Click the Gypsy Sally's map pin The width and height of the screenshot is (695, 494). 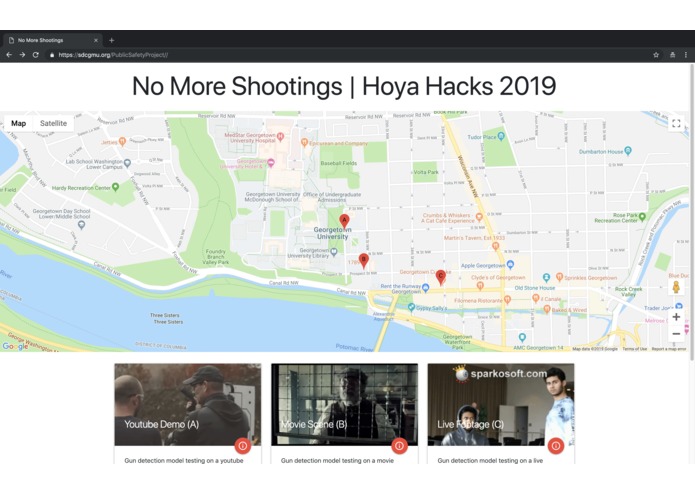point(411,307)
